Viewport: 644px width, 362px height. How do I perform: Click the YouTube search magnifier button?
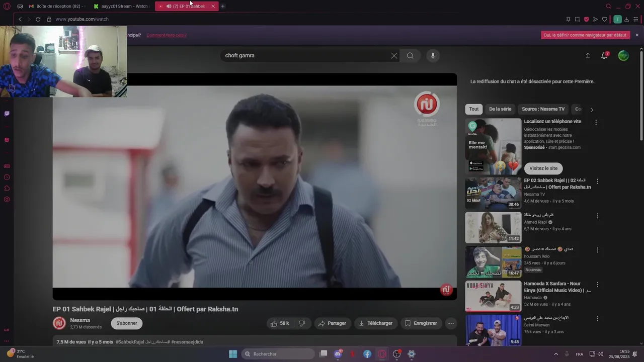click(410, 55)
